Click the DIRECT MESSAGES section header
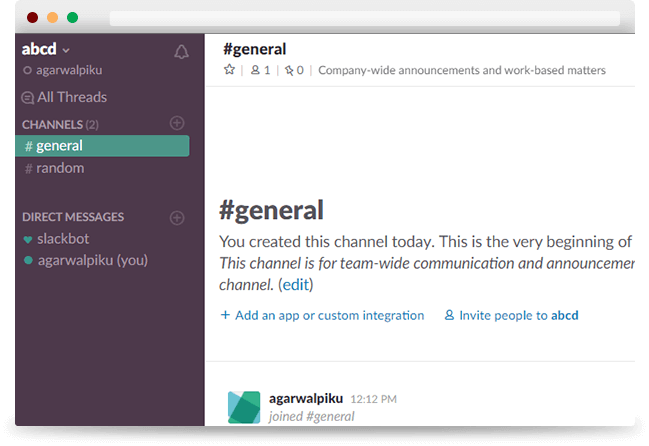 click(x=73, y=217)
